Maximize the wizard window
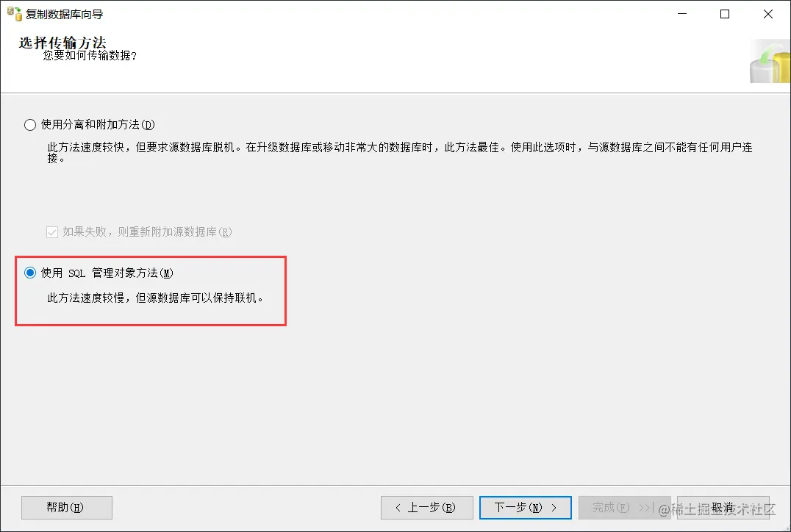 pyautogui.click(x=724, y=14)
